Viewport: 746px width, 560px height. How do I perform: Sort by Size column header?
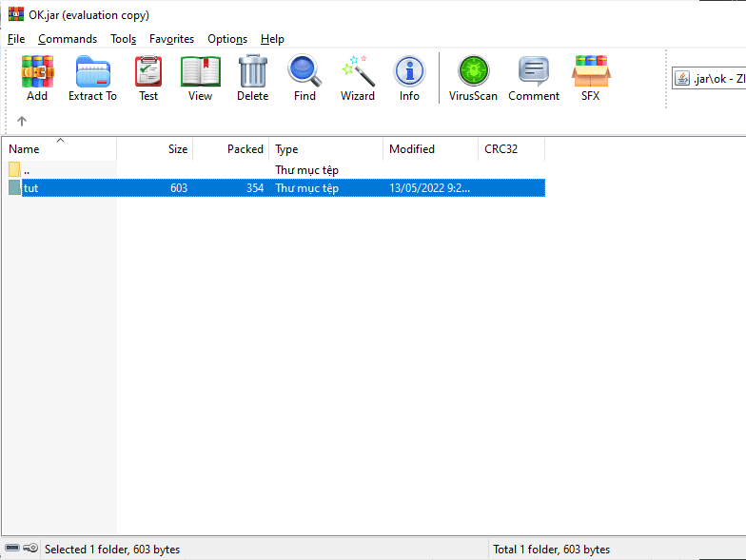click(x=154, y=148)
